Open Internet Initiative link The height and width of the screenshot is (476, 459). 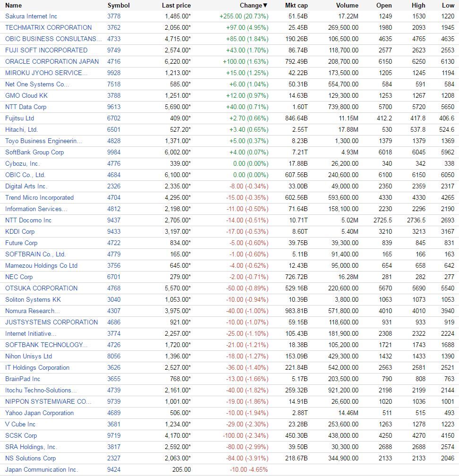31,333
